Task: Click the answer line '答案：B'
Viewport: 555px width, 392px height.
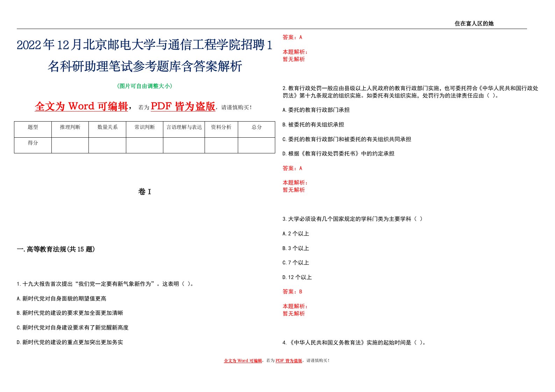Action: pos(292,291)
